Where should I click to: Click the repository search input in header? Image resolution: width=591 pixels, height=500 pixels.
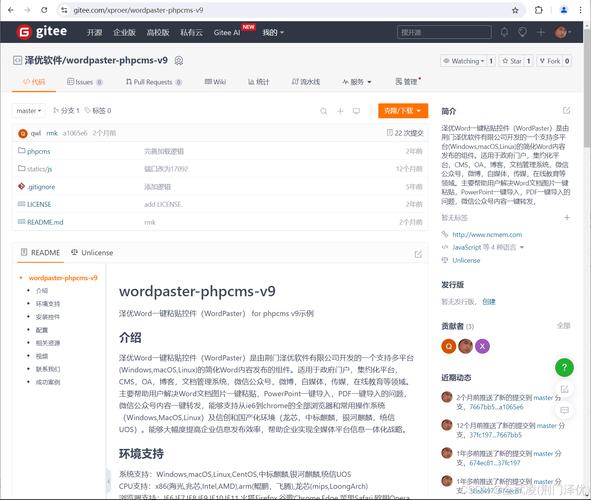(x=444, y=32)
